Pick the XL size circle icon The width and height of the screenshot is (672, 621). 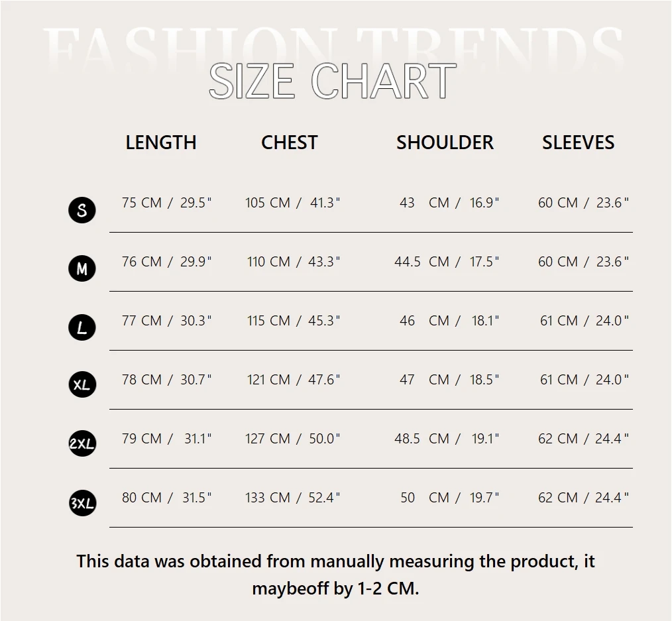click(82, 384)
